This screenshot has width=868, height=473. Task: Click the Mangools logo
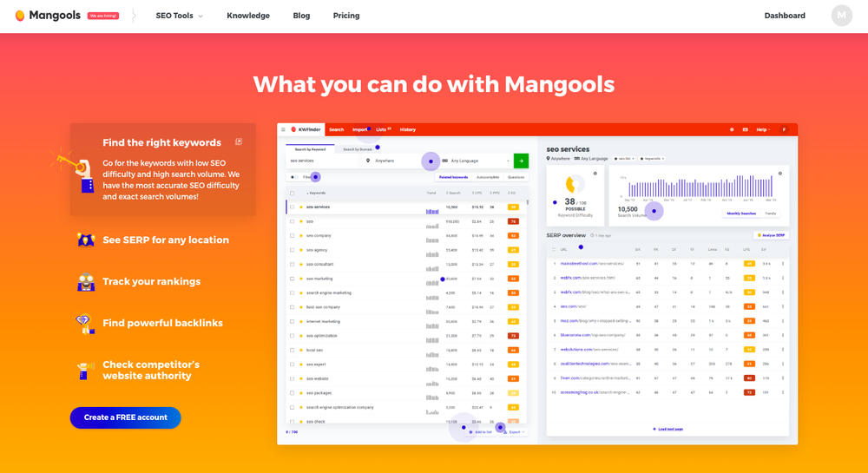tap(48, 16)
